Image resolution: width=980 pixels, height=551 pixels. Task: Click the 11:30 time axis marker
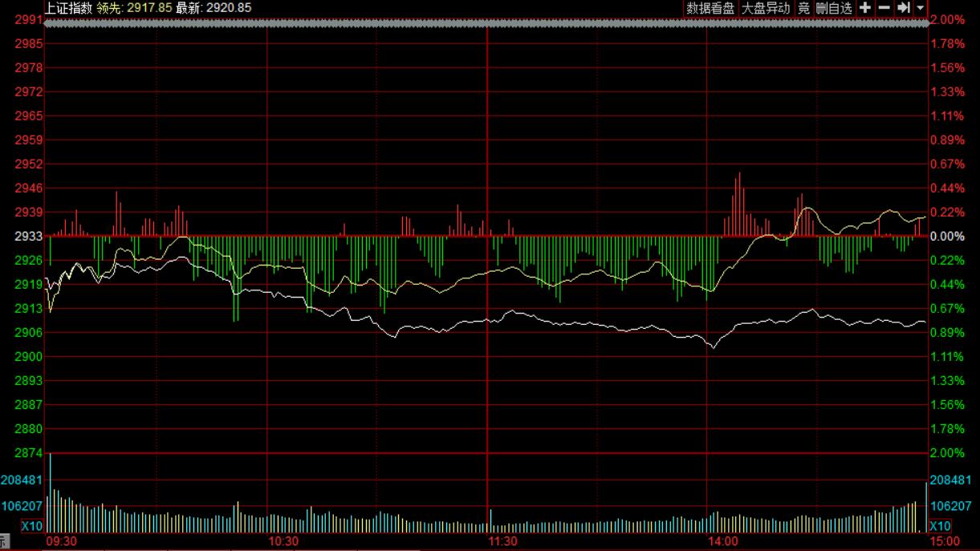coord(502,542)
